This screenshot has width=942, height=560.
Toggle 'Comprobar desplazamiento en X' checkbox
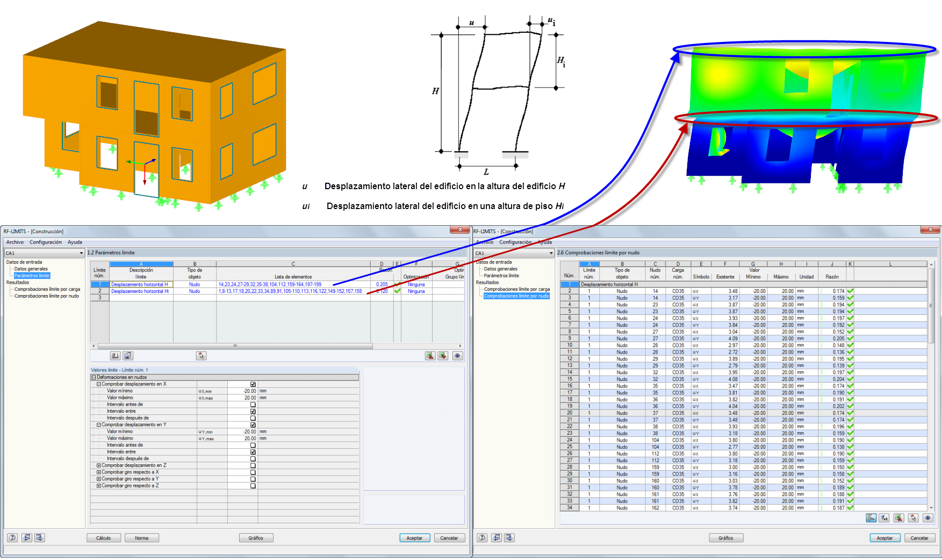tap(253, 384)
